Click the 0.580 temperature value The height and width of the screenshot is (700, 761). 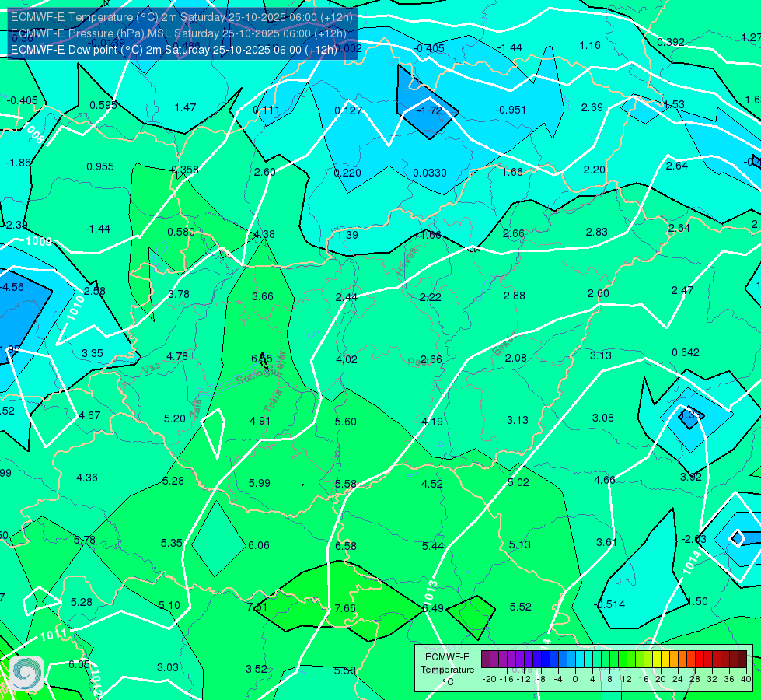[181, 233]
